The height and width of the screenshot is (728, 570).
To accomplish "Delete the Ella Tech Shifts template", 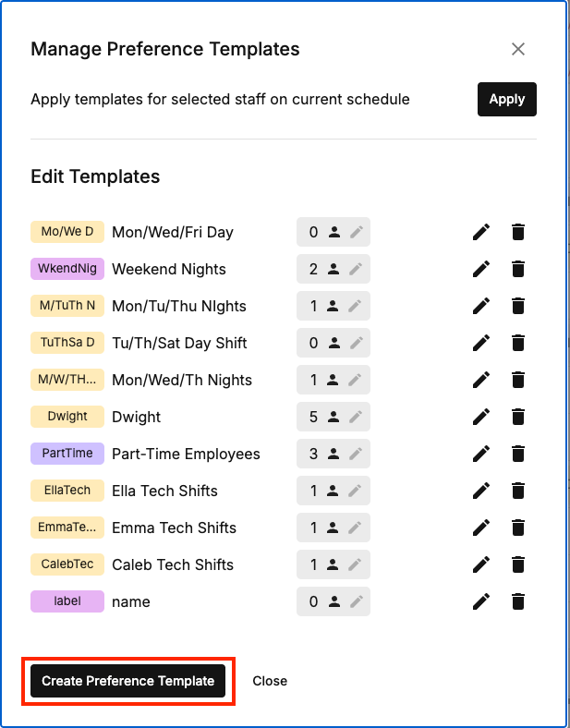I will coord(518,491).
